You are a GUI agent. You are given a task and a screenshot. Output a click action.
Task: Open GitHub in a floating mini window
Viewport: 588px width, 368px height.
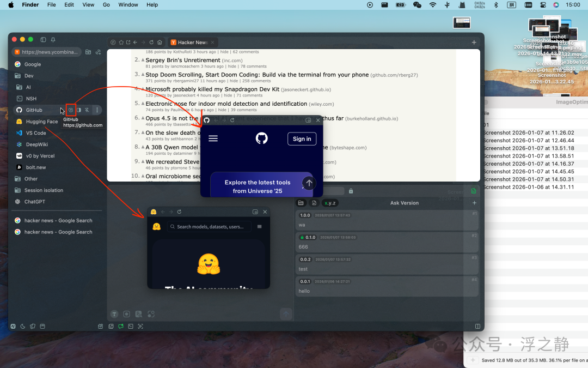pos(70,110)
